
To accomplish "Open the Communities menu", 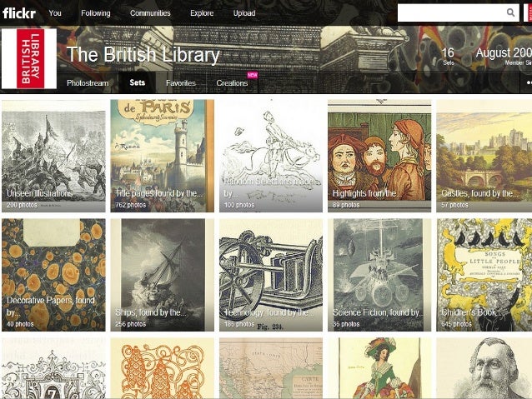I will click(x=150, y=13).
